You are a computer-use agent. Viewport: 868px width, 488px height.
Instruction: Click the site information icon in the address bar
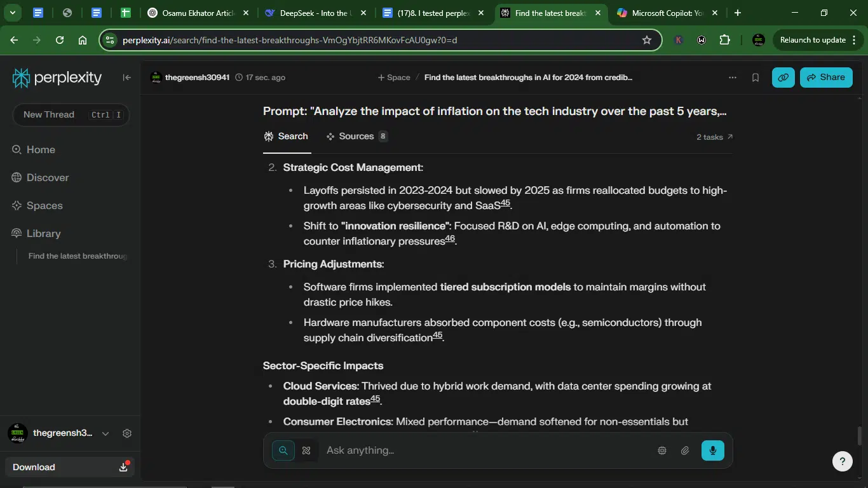coord(110,40)
